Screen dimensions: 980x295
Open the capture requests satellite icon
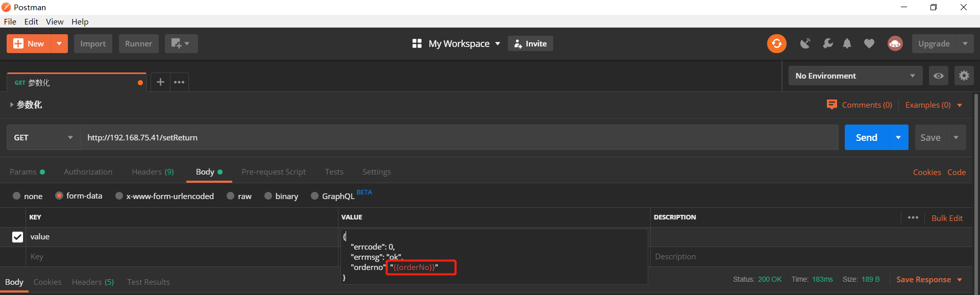(x=805, y=44)
